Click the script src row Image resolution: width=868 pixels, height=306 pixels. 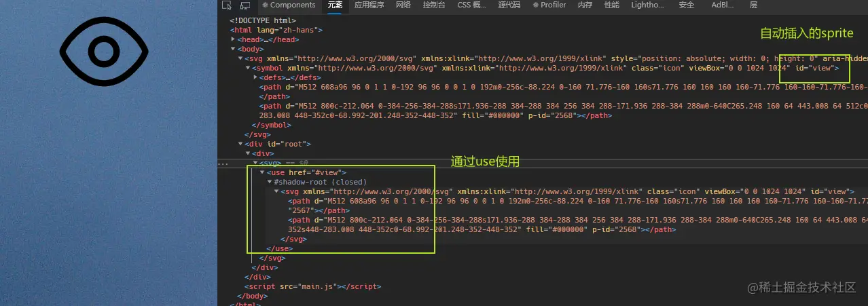coord(312,286)
